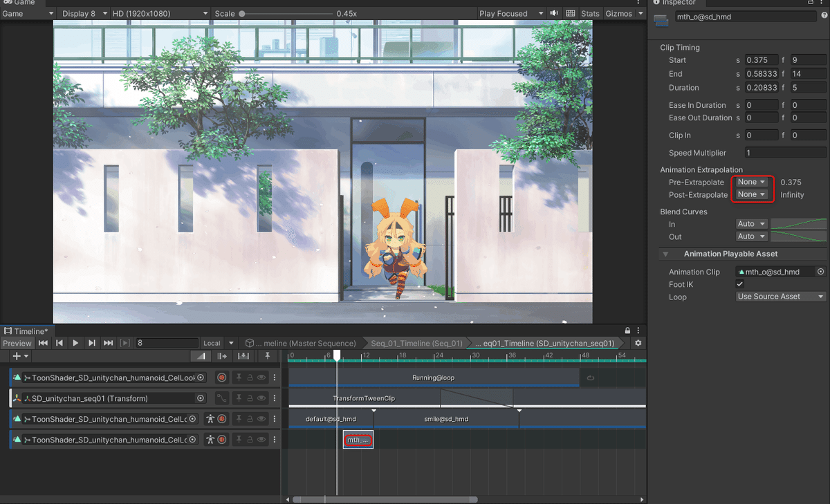
Task: Open options for SD_unitychan_seq01 Transform track
Action: pyautogui.click(x=275, y=398)
